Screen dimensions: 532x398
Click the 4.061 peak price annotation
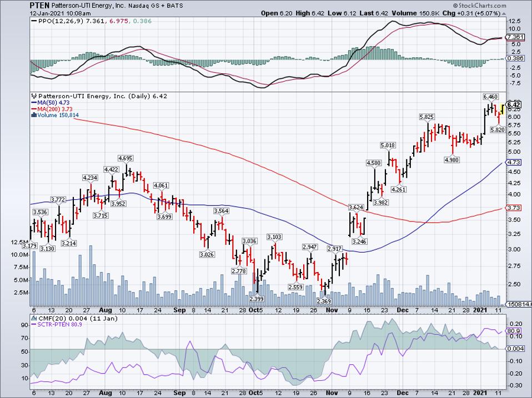click(x=161, y=185)
